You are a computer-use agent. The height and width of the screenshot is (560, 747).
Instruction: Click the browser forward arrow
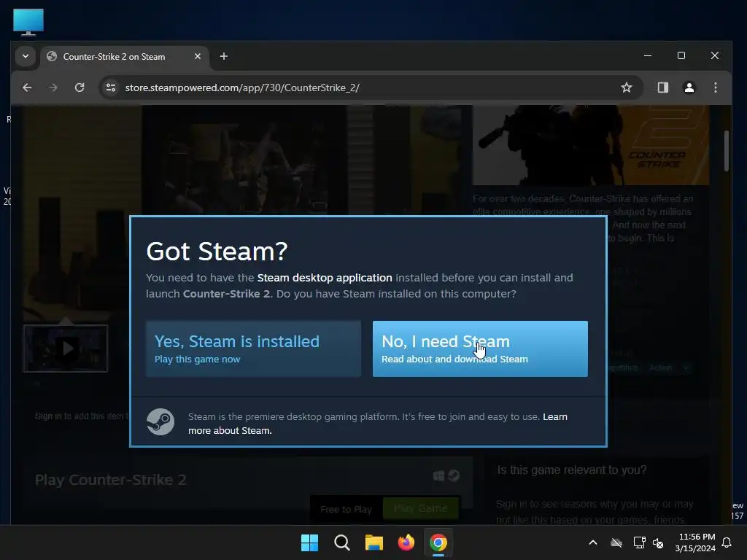53,87
